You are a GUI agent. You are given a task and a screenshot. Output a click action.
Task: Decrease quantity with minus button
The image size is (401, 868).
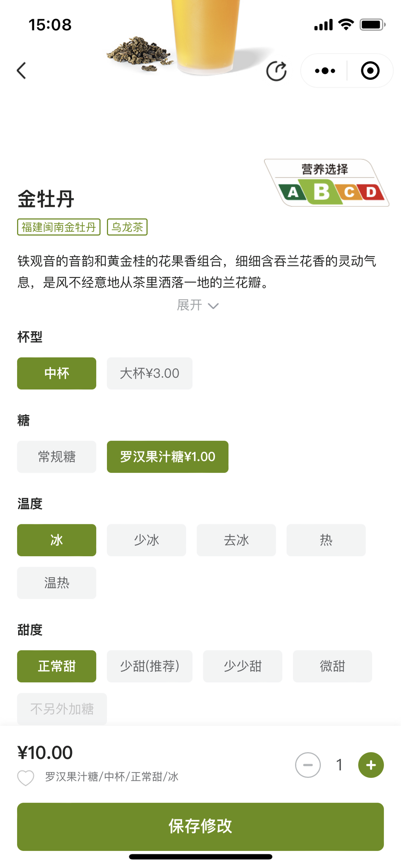point(308,765)
